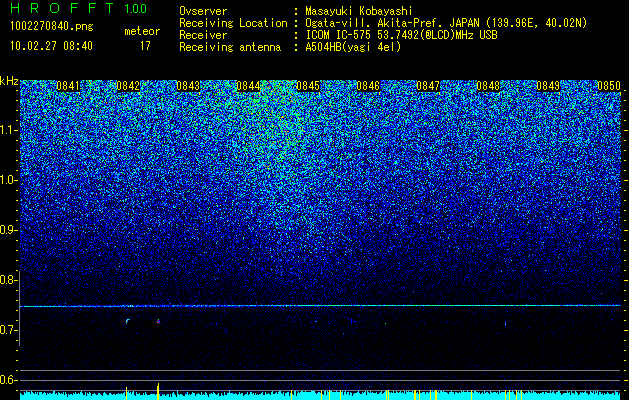Image resolution: width=629 pixels, height=400 pixels.
Task: Click the 0849 time marker
Action: [x=548, y=86]
